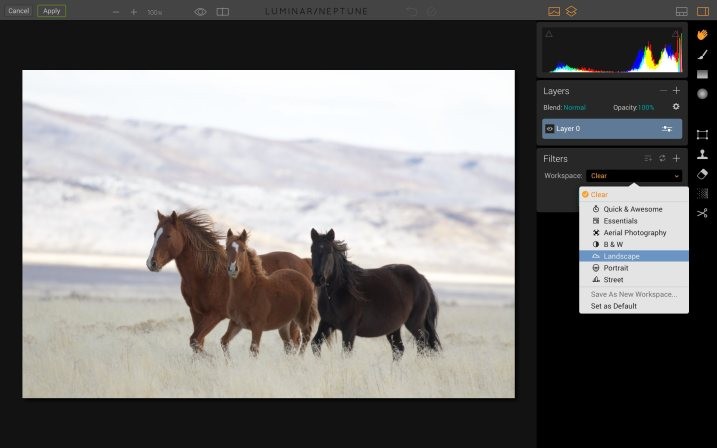Viewport: 717px width, 448px height.
Task: Select the Eraser tool
Action: coord(702,174)
